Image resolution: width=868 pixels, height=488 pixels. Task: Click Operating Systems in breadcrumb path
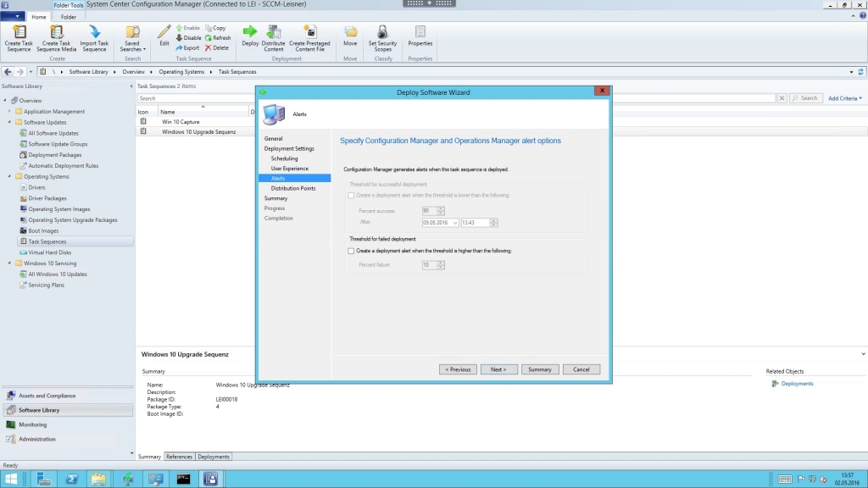[x=181, y=72]
